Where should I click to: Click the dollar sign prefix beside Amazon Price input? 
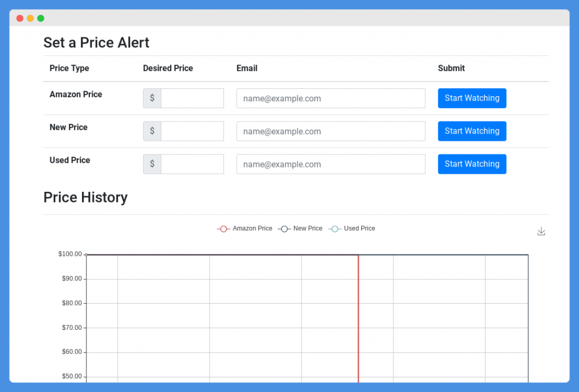point(152,98)
